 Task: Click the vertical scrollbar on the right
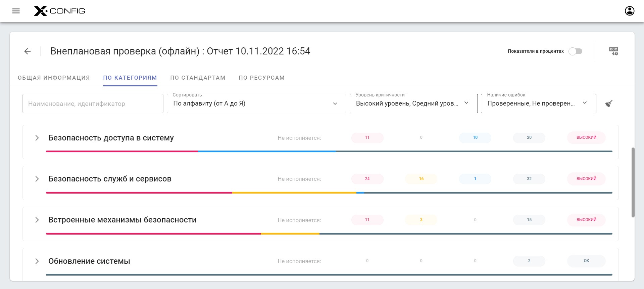(x=633, y=182)
